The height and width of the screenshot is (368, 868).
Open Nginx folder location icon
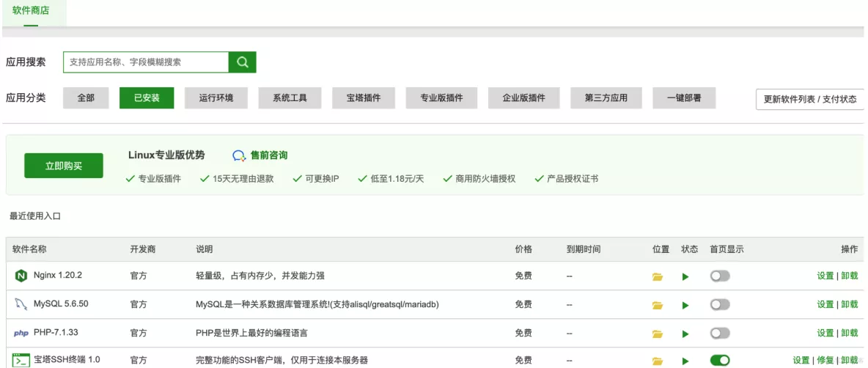point(657,276)
